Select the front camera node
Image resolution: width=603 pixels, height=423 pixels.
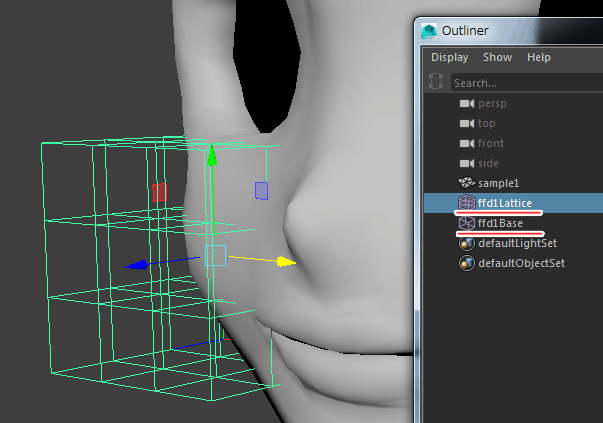tap(490, 143)
